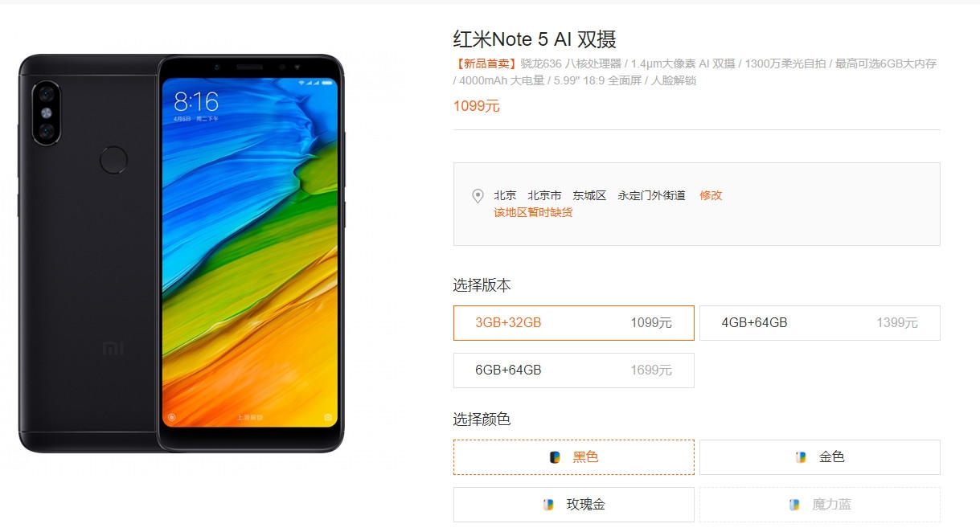The image size is (980, 532).
Task: Choose the 4GB+64GB version
Action: tap(820, 323)
